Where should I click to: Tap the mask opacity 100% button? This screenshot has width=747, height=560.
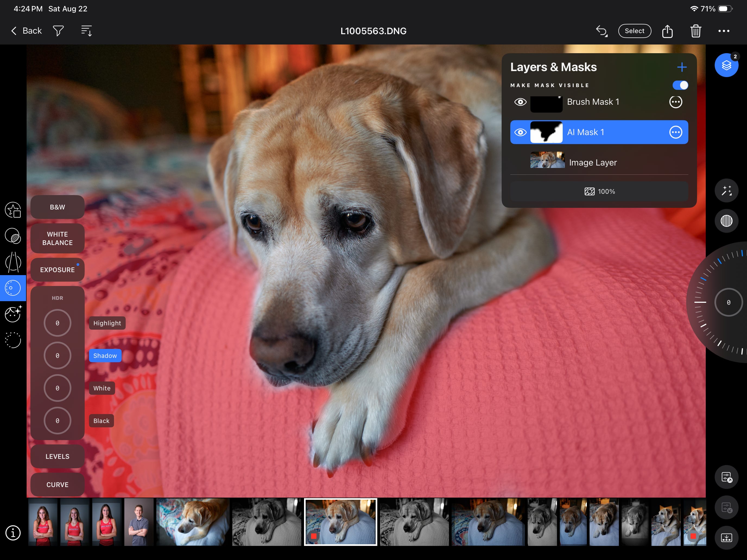pos(599,191)
